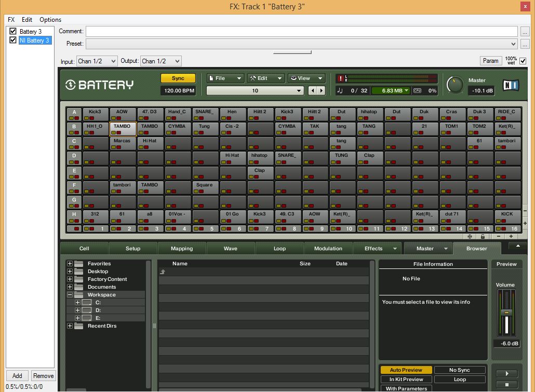This screenshot has height=392, width=535.
Task: Click the plus icon below cell grid
Action: point(511,237)
